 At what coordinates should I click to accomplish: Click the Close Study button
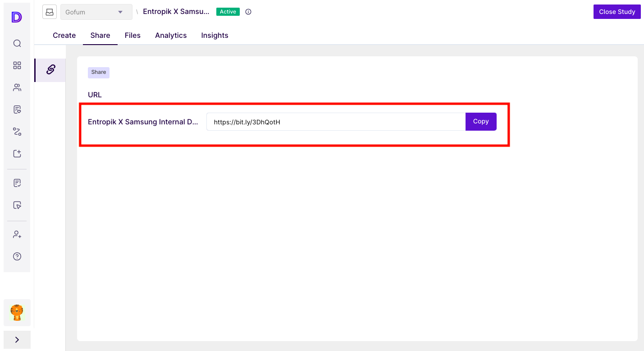pyautogui.click(x=617, y=12)
